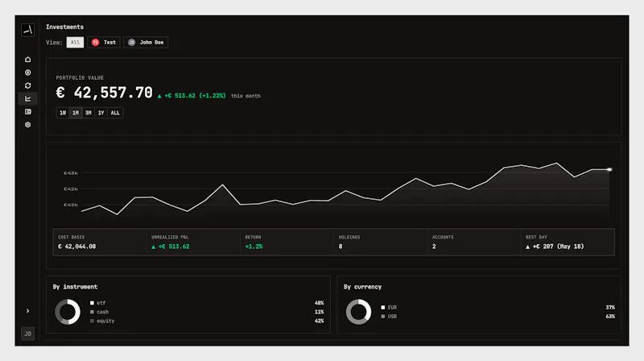644x361 pixels.
Task: Click the +€ 513.62 (+1.22%) monthly change
Action: pos(192,96)
